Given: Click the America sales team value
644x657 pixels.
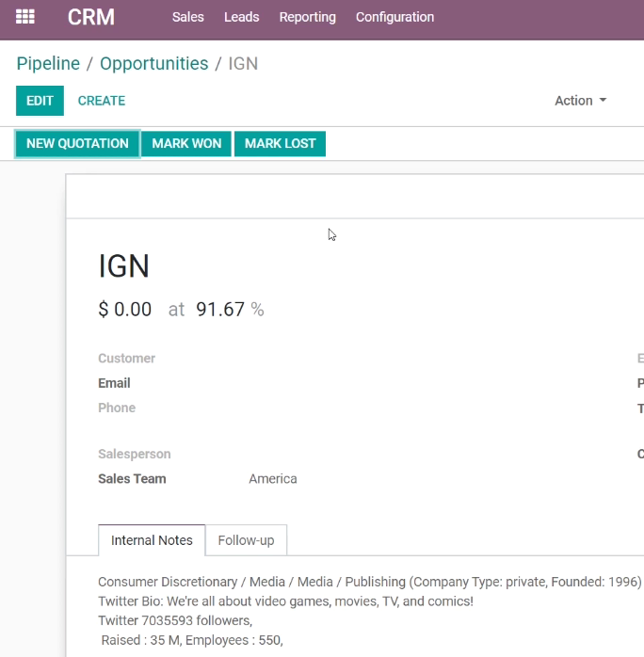Looking at the screenshot, I should point(273,478).
